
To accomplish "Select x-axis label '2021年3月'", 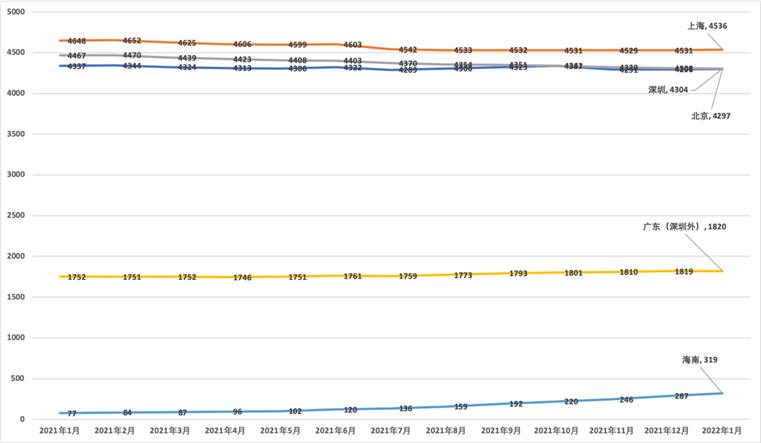I will [x=170, y=431].
